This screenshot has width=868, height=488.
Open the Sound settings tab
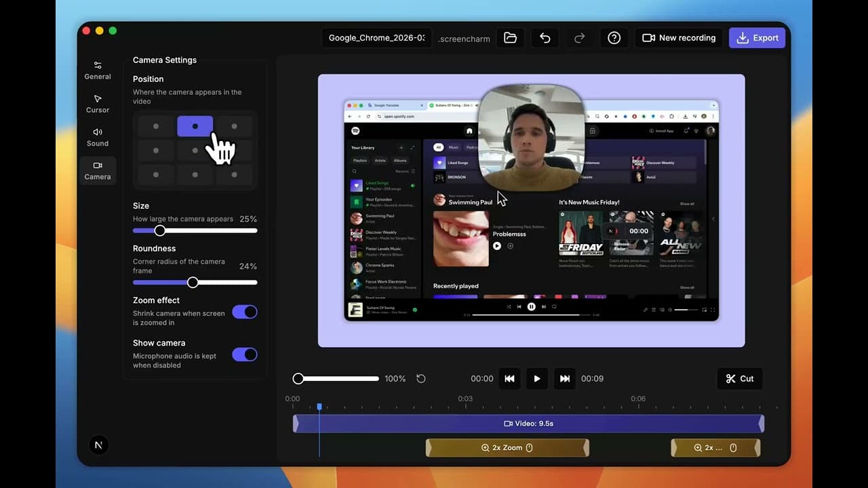coord(98,137)
